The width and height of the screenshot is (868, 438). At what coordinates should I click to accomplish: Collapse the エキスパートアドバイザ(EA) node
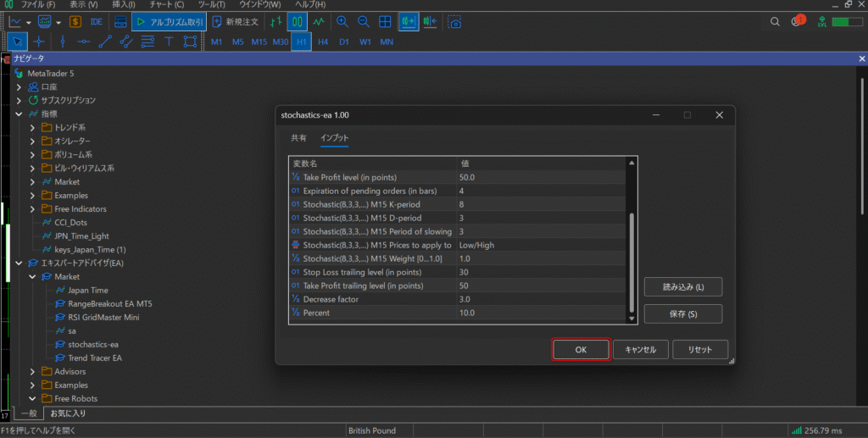point(19,263)
